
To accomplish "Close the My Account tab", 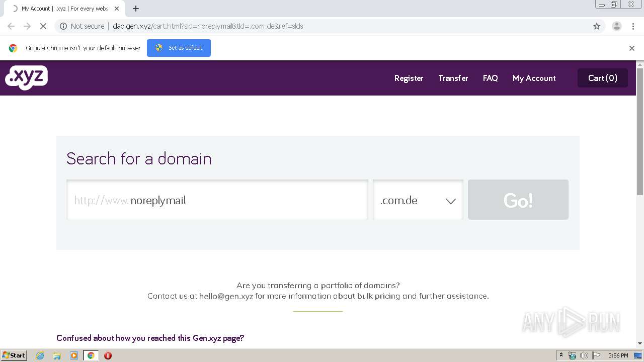I will coord(117,9).
